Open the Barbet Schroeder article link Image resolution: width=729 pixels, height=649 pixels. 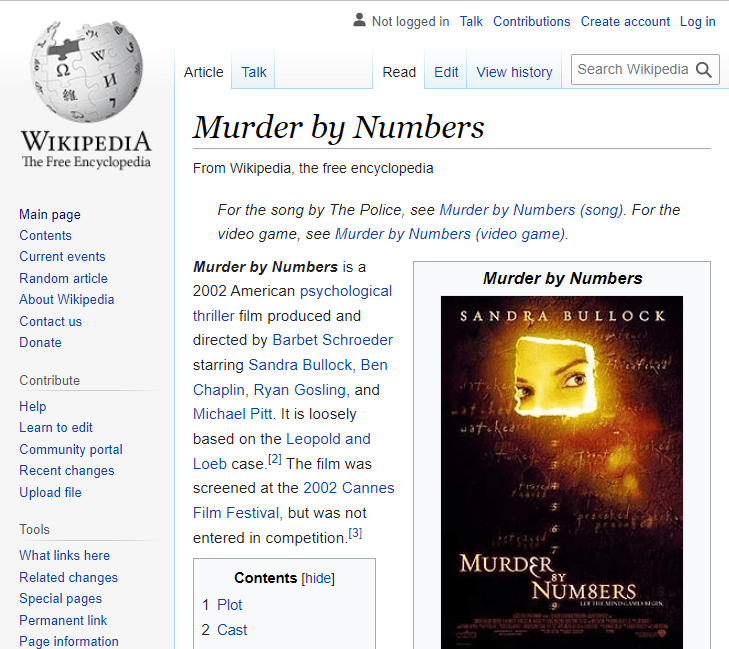pos(332,340)
